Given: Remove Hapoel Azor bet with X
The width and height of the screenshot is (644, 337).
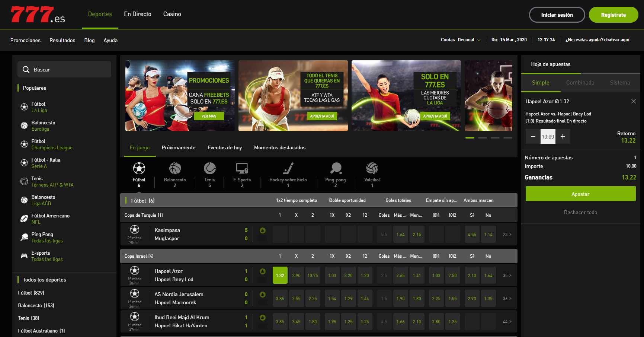Looking at the screenshot, I should pos(634,101).
